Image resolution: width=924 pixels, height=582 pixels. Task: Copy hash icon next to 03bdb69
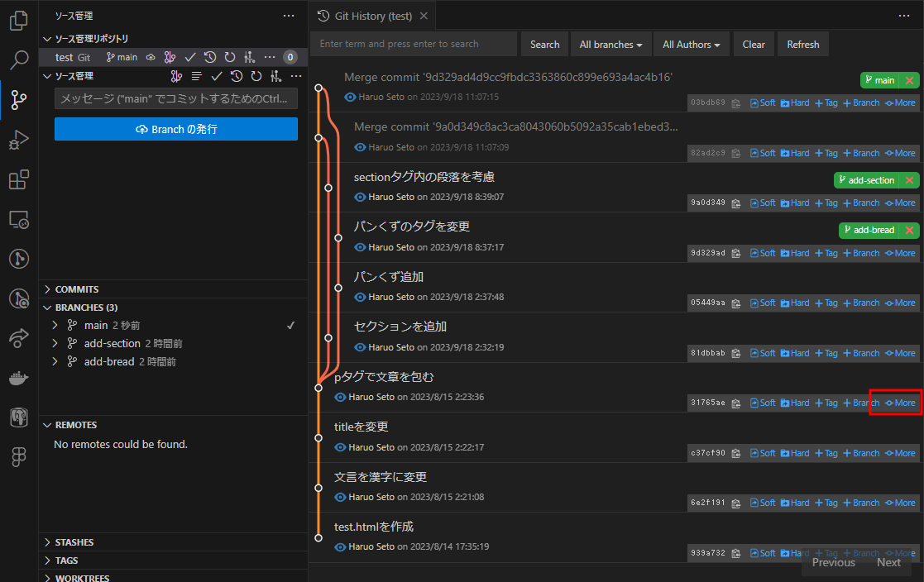point(736,103)
